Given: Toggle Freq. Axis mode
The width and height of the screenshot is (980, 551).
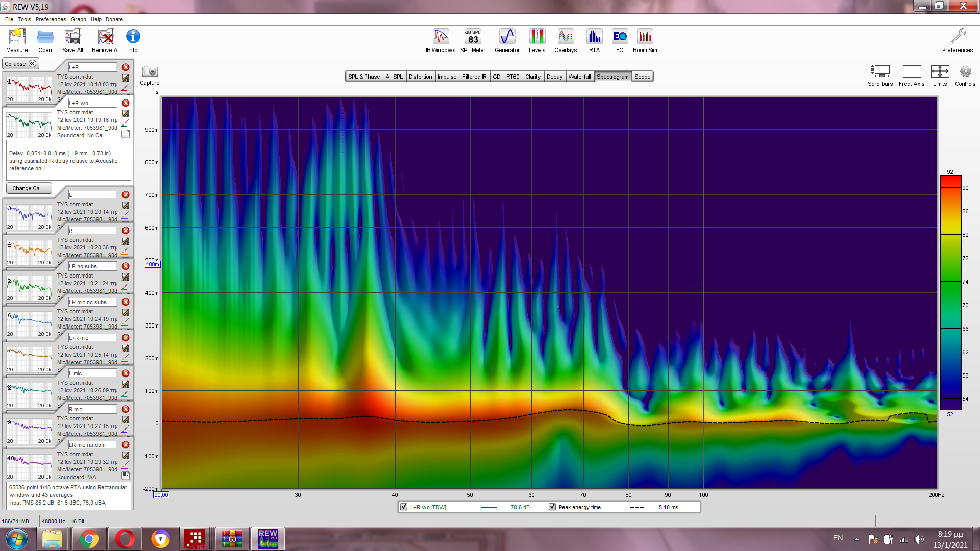Looking at the screenshot, I should (x=912, y=76).
